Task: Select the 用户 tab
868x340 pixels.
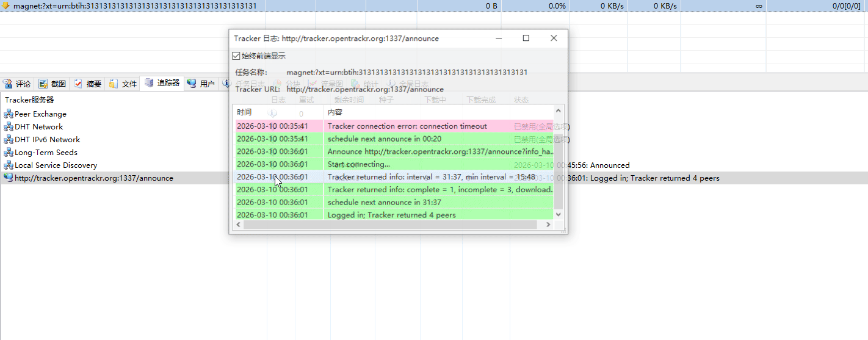Action: coord(201,84)
